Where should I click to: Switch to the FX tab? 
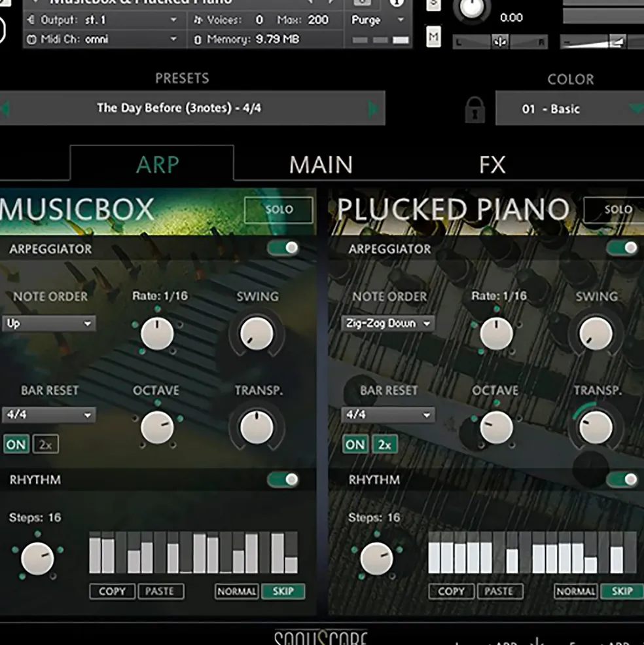[x=492, y=164]
